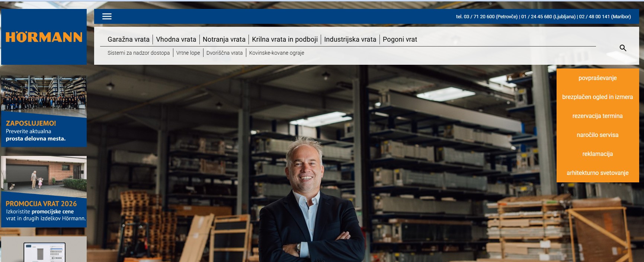Open Sistemi za nadzor dostopa link
The image size is (644, 262).
click(x=138, y=53)
